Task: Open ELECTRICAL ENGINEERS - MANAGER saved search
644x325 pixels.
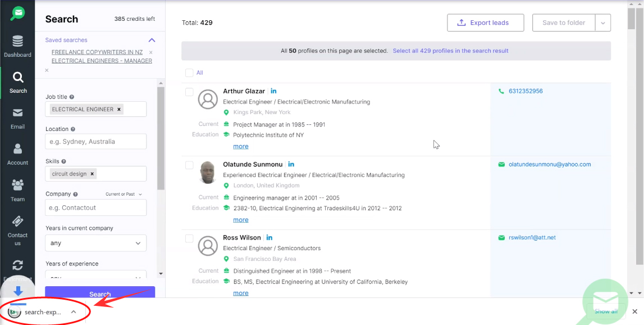Action: [x=102, y=61]
